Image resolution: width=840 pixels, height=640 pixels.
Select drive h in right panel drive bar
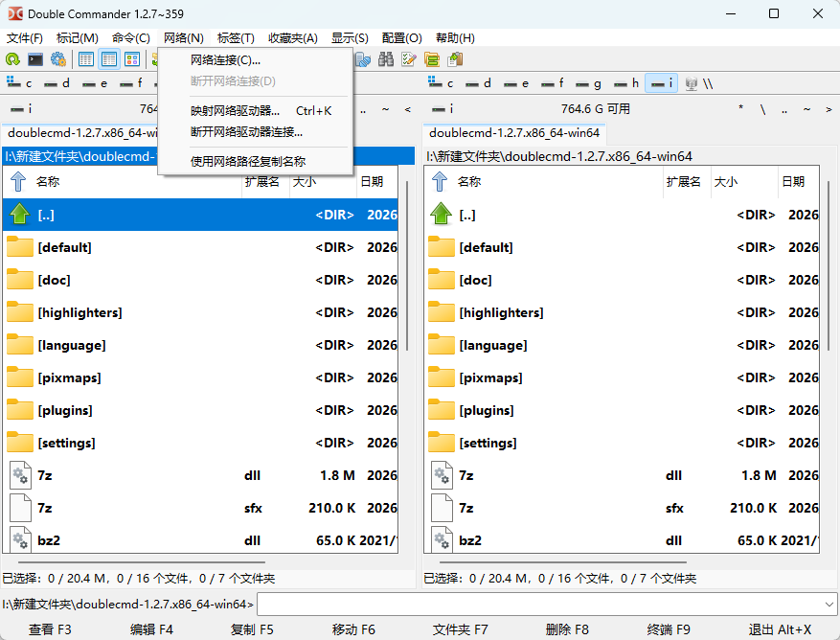click(x=626, y=83)
